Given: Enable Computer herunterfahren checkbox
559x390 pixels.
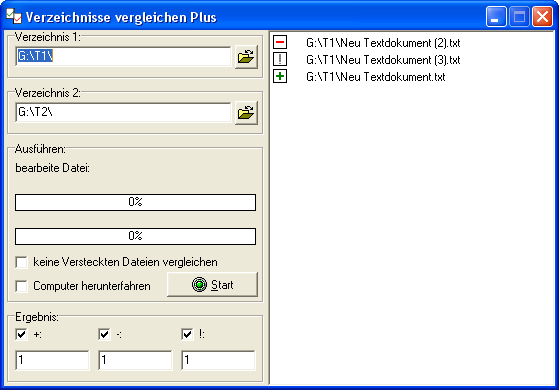Looking at the screenshot, I should (21, 286).
